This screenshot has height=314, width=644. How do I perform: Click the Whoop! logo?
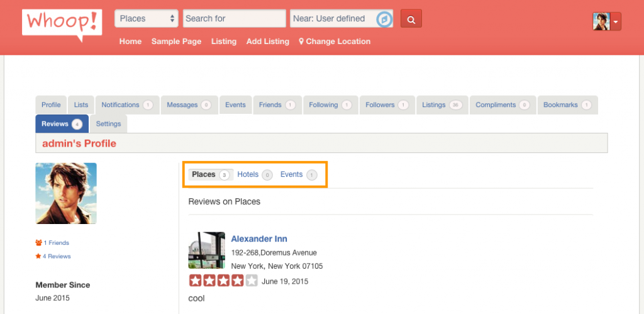click(62, 25)
